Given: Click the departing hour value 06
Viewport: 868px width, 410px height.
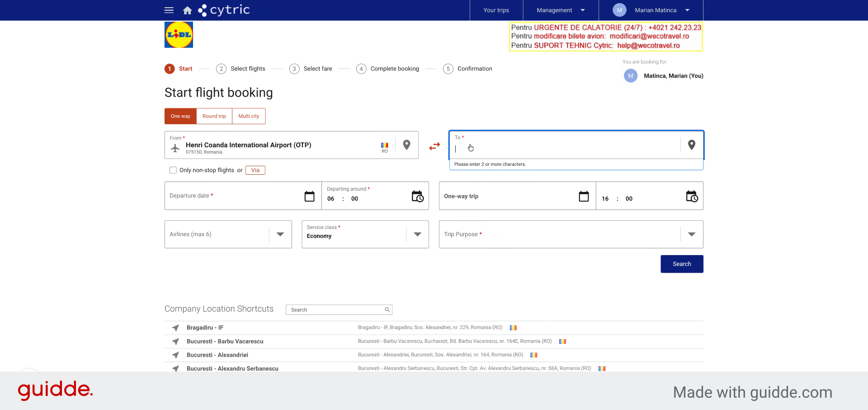Looking at the screenshot, I should [331, 199].
